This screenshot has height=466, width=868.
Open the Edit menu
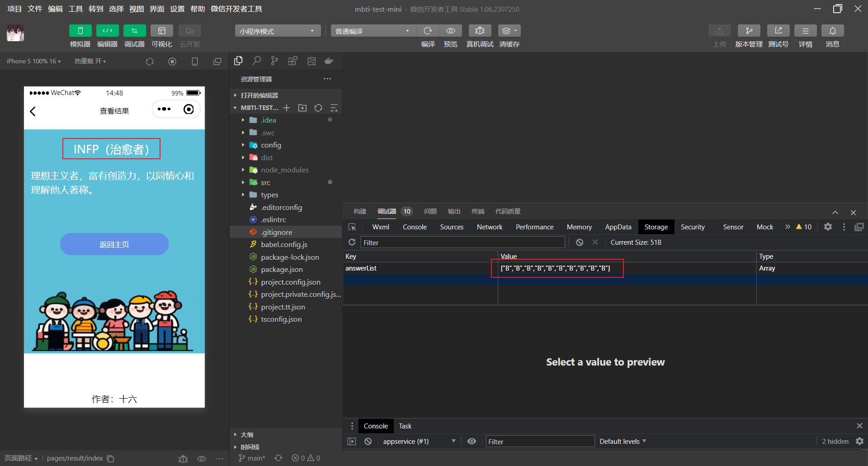click(x=55, y=9)
